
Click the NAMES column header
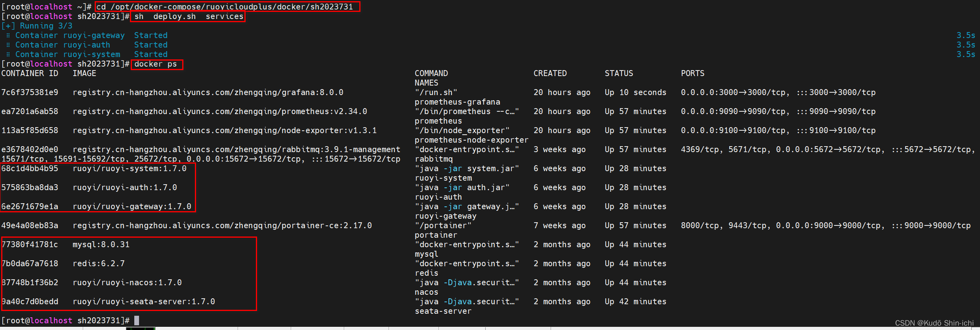pyautogui.click(x=427, y=83)
